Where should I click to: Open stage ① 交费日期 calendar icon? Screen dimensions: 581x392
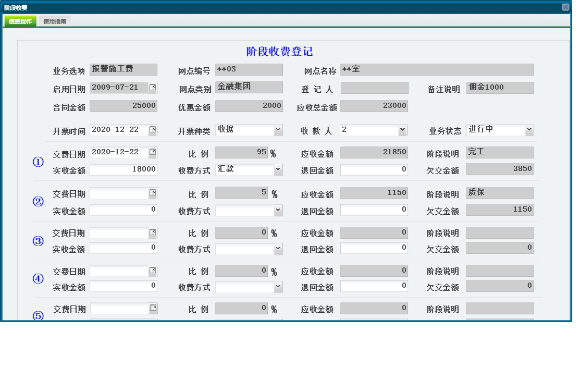coord(154,152)
